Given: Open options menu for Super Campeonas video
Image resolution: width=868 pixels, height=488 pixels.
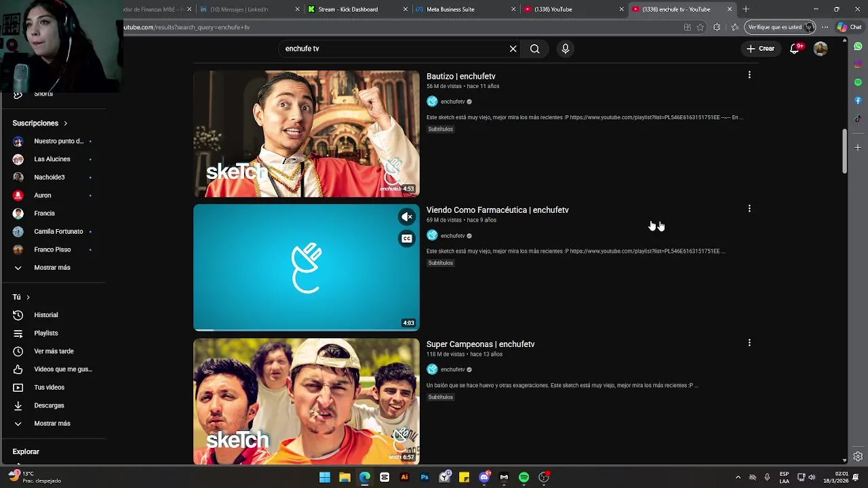Looking at the screenshot, I should tap(749, 343).
